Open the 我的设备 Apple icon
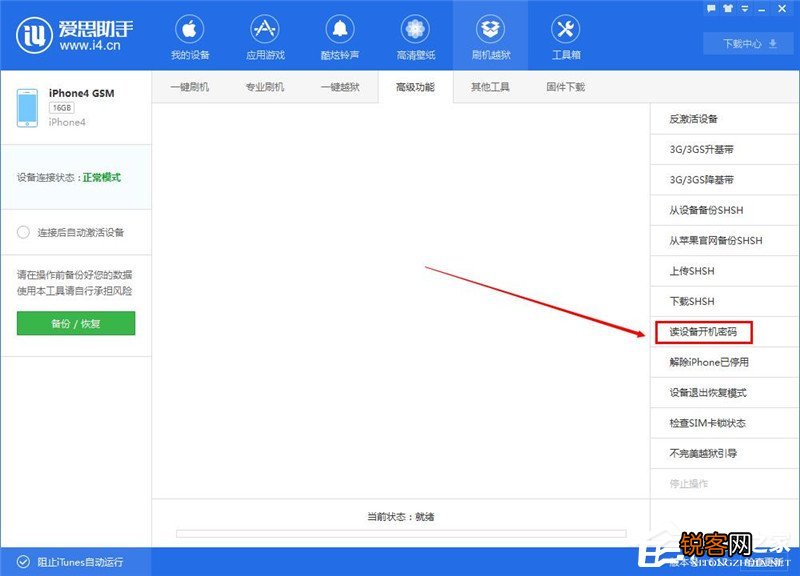Viewport: 800px width, 576px height. 190,30
